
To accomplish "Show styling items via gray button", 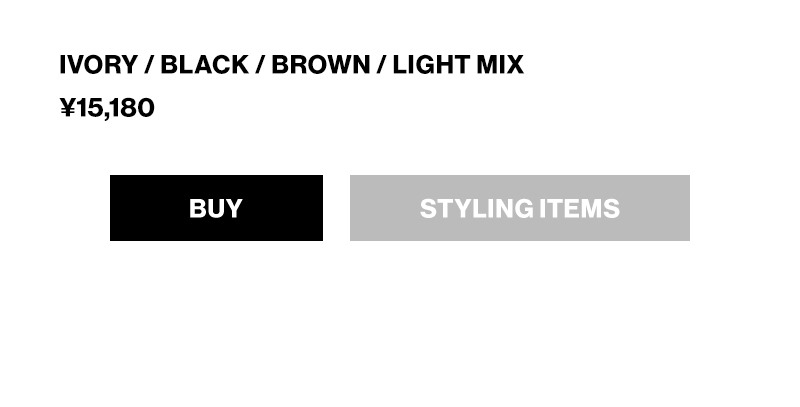I will coord(519,208).
